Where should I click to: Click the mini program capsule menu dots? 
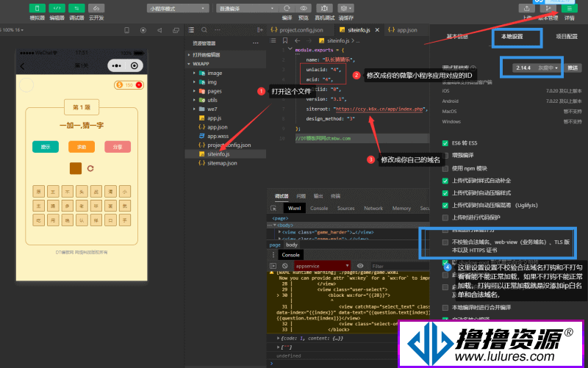(x=117, y=66)
